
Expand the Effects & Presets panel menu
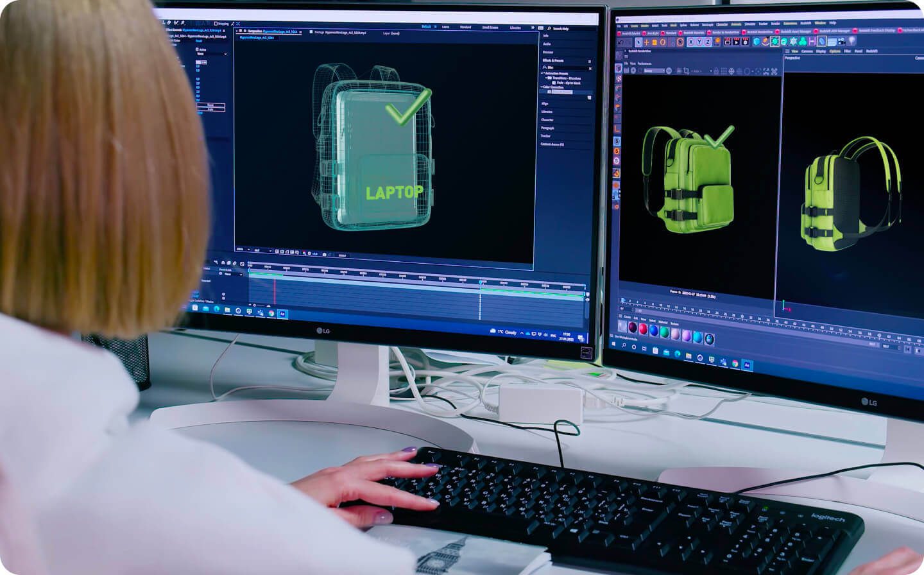pyautogui.click(x=589, y=61)
